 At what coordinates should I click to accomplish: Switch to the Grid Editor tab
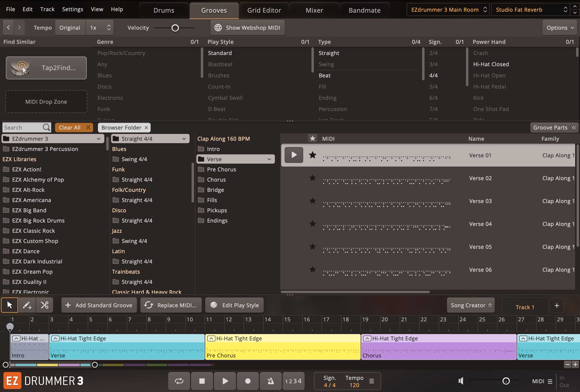264,10
